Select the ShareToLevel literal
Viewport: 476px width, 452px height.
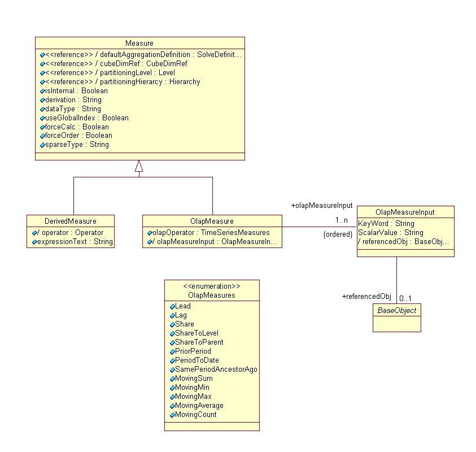point(196,333)
